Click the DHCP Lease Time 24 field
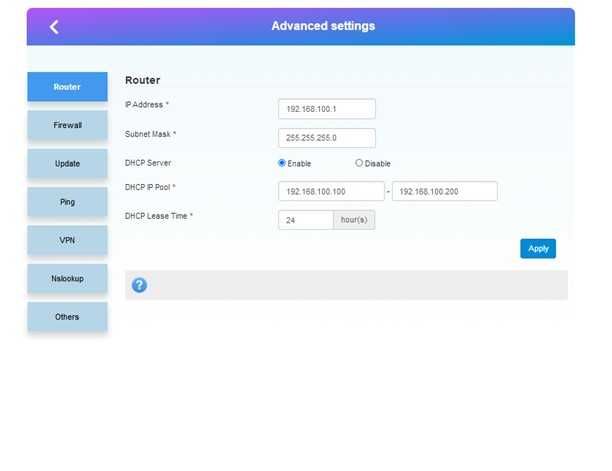The height and width of the screenshot is (471, 612). [306, 220]
